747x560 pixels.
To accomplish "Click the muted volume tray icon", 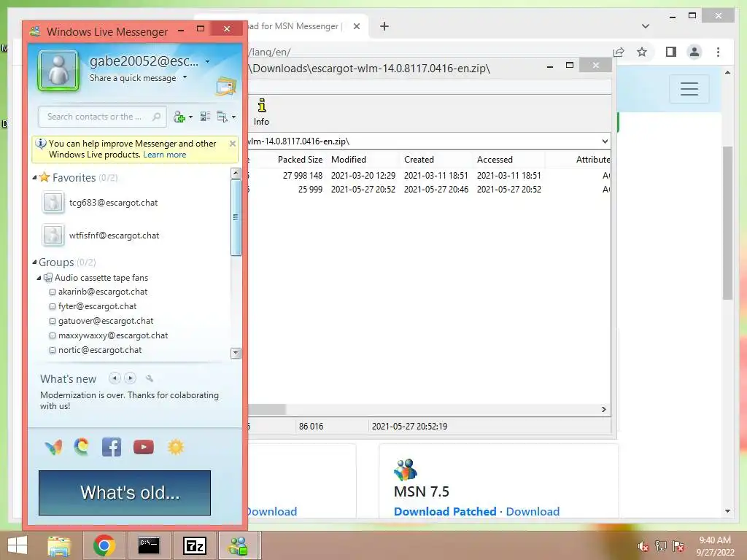I will (643, 546).
